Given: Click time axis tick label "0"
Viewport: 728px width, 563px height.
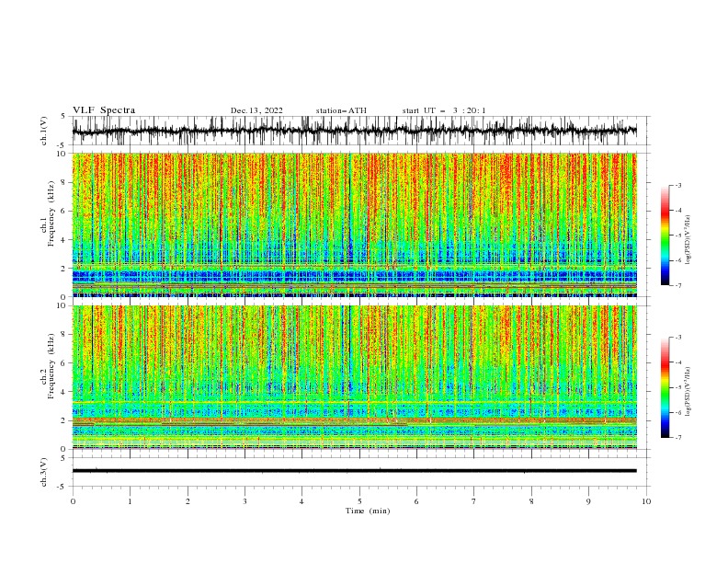Looking at the screenshot, I should [73, 501].
